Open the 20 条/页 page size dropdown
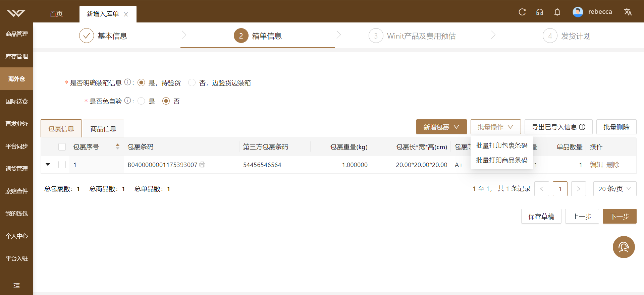This screenshot has width=644, height=295. coord(615,189)
